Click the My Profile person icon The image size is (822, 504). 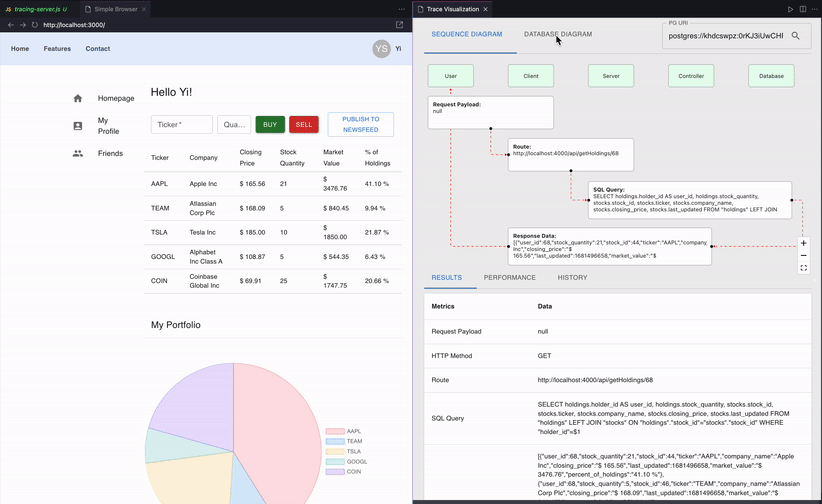click(78, 126)
